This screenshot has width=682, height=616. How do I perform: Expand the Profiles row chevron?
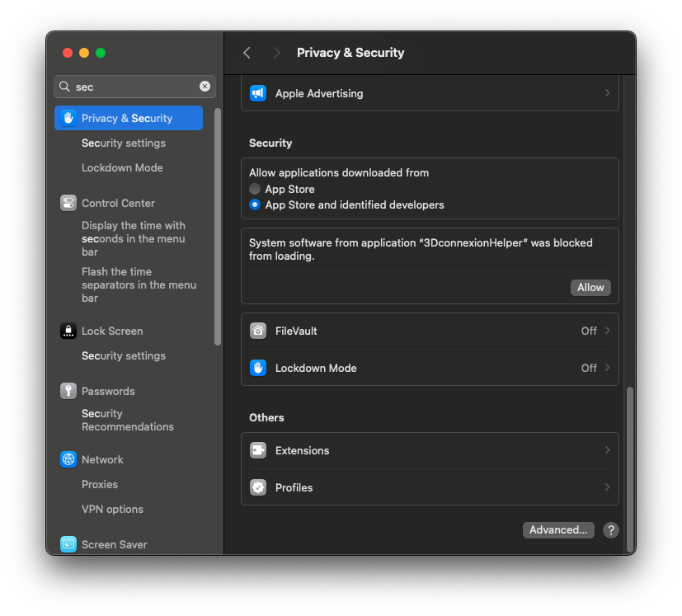[607, 487]
